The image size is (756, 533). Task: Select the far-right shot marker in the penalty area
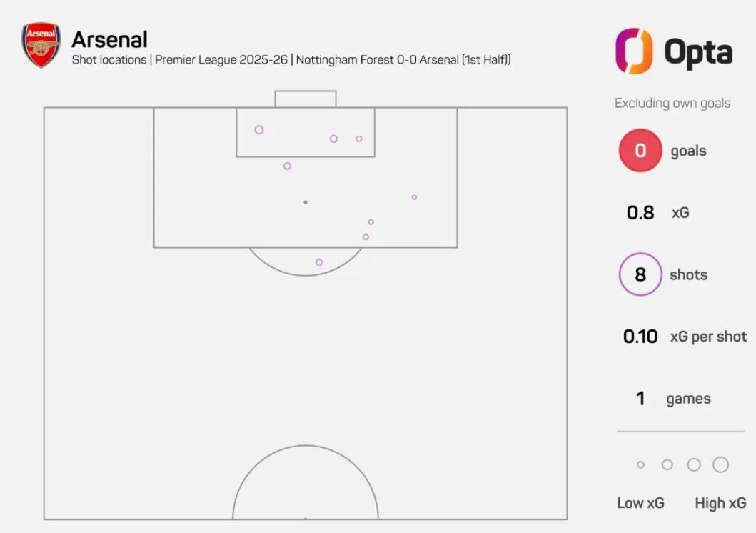(414, 197)
